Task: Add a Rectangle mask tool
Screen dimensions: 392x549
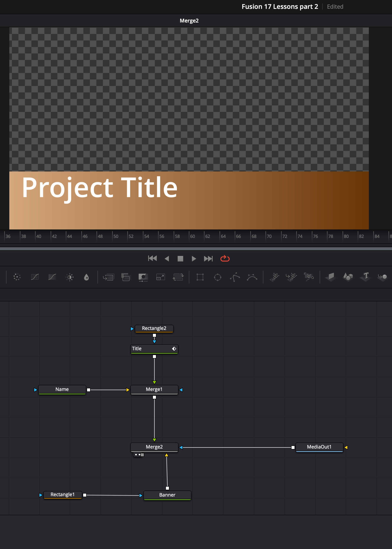Action: click(200, 277)
